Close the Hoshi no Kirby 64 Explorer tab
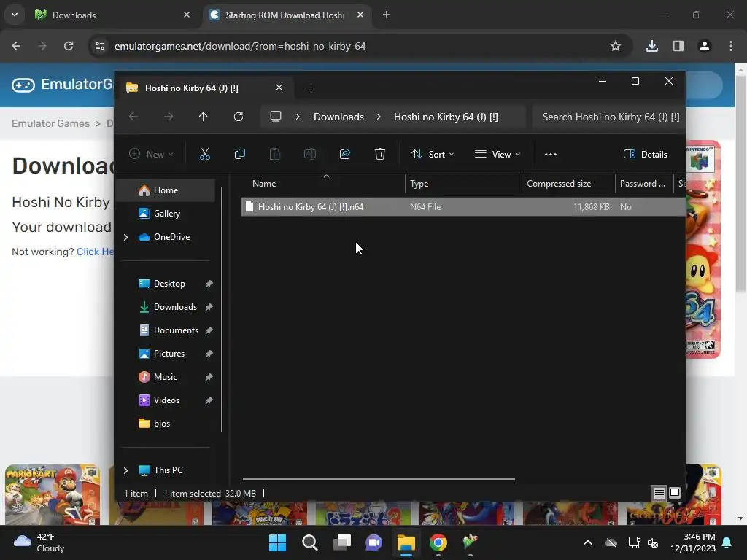The height and width of the screenshot is (560, 747). (x=279, y=87)
